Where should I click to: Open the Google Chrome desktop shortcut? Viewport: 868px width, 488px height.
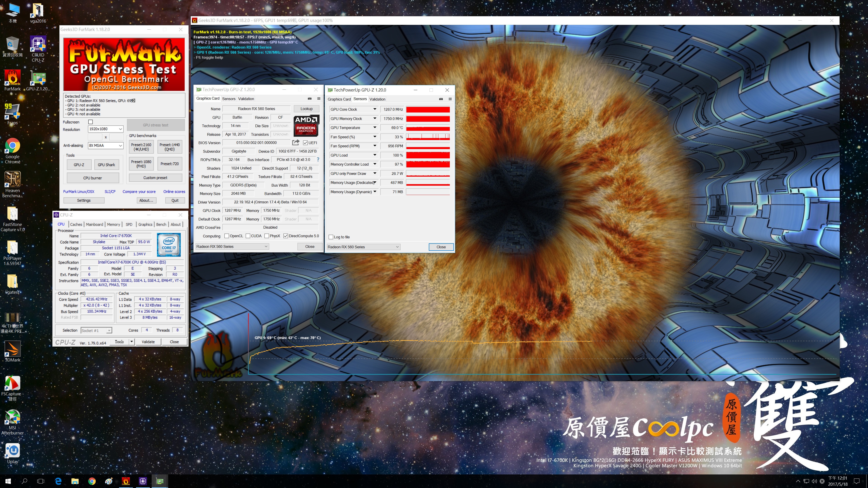pyautogui.click(x=12, y=151)
